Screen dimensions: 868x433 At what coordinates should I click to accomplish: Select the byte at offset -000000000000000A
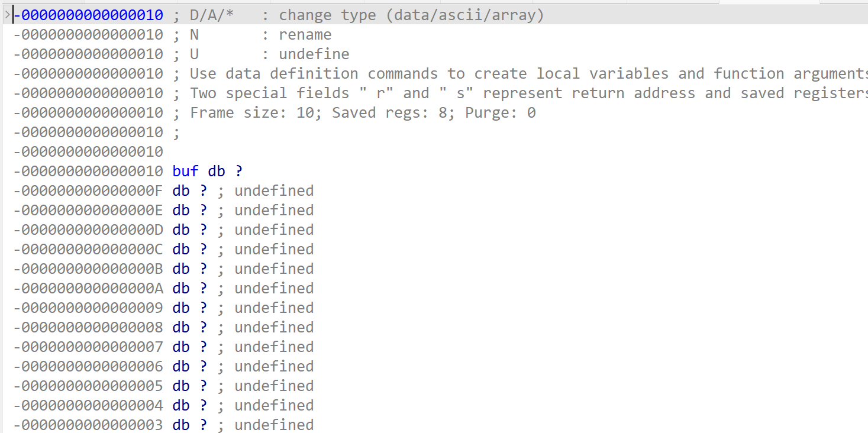click(x=163, y=288)
